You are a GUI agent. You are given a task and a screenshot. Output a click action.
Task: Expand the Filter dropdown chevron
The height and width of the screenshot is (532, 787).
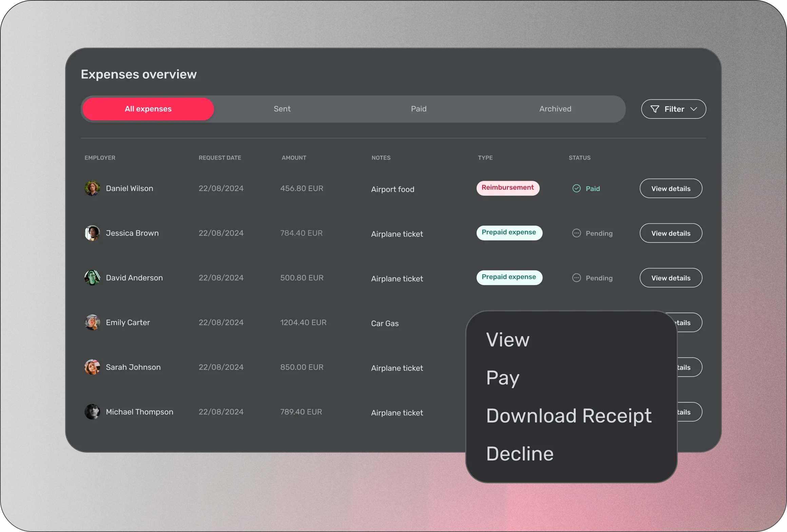click(x=694, y=109)
